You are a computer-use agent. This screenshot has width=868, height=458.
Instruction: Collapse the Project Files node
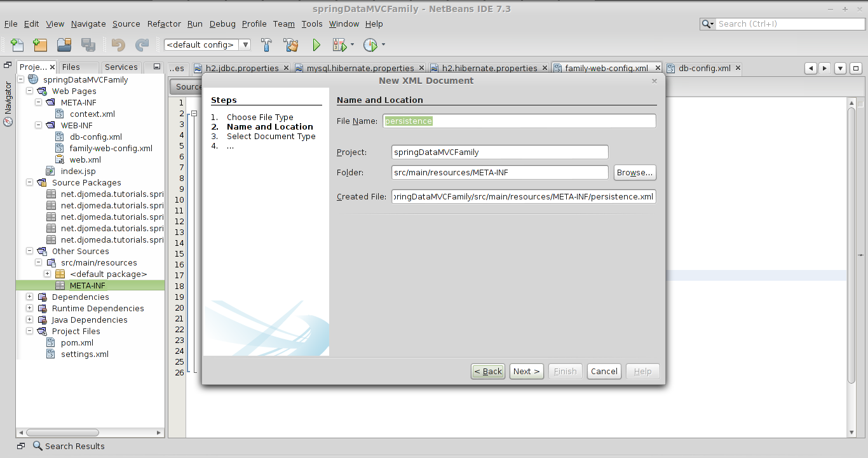[x=29, y=331]
